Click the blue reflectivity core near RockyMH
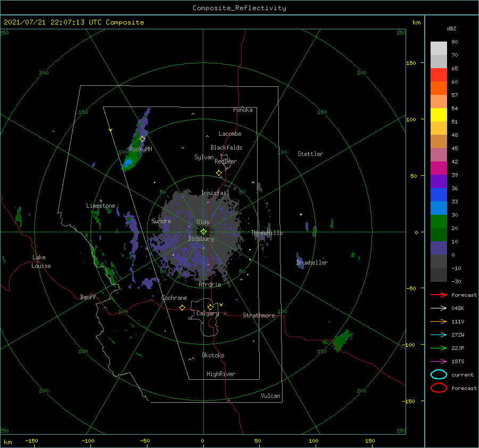Viewport: 479px width, 448px height. [x=127, y=163]
